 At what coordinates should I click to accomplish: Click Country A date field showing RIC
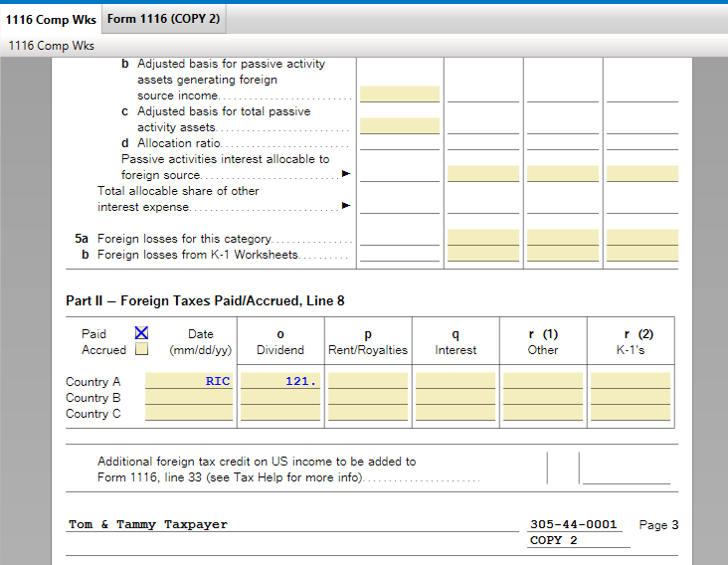click(189, 381)
